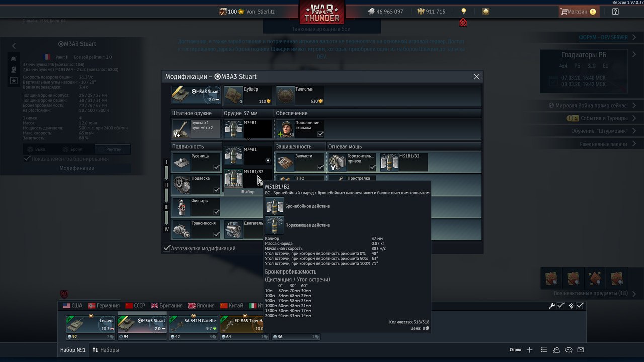Click the Von_Stierlitz player profile name

pos(260,11)
